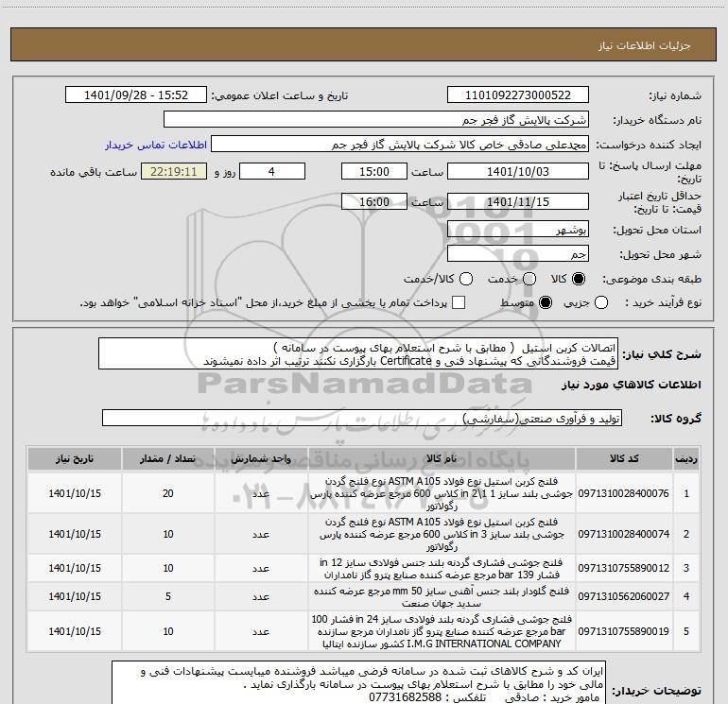Select the جزیی purchase type radio
Viewport: 728px width, 704px height.
601,303
